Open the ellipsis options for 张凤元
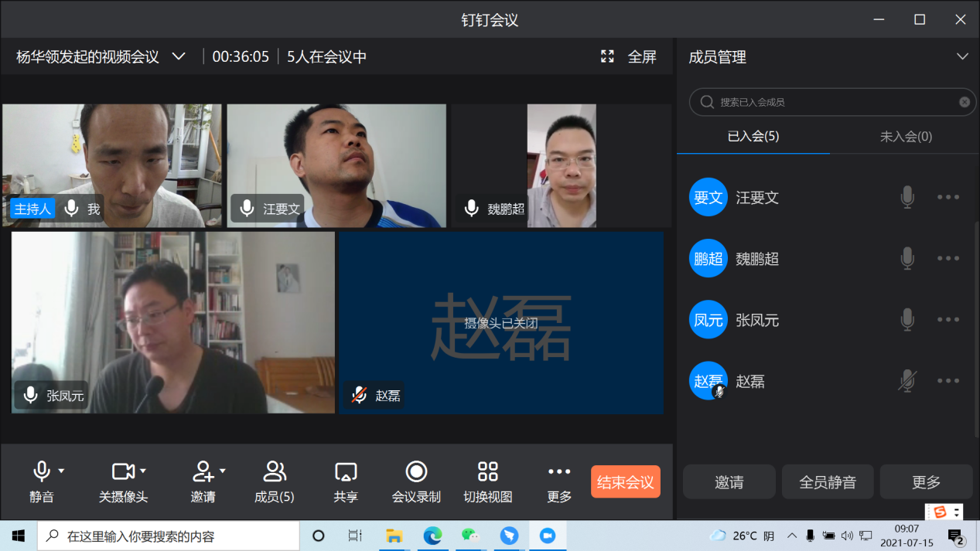Image resolution: width=980 pixels, height=551 pixels. [948, 319]
